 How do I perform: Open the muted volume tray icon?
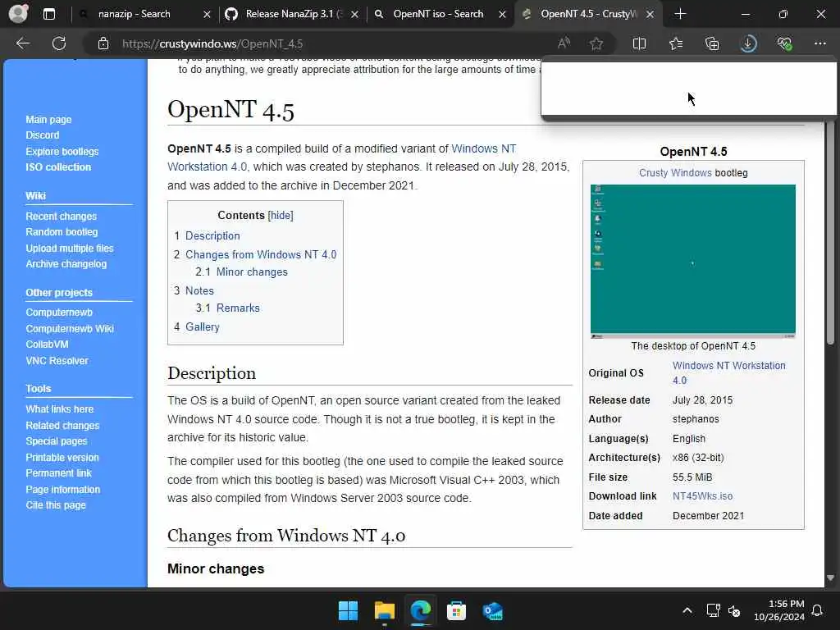pyautogui.click(x=734, y=610)
